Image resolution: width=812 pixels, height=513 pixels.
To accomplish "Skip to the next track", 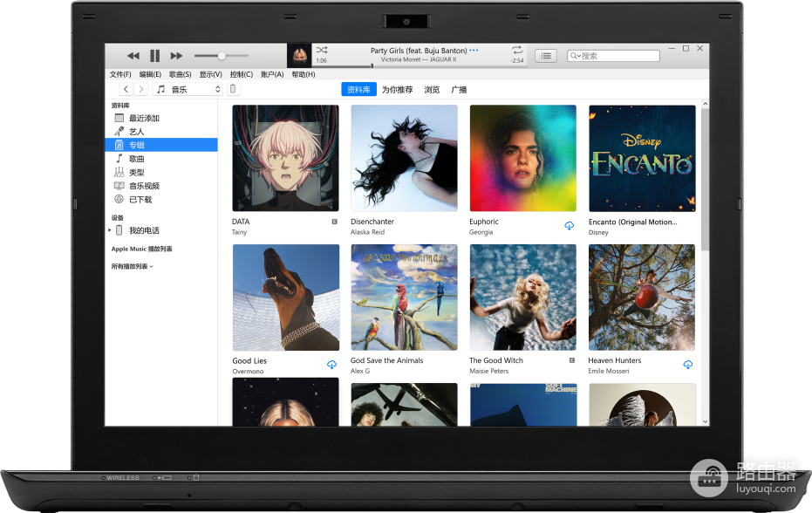I will pos(176,56).
